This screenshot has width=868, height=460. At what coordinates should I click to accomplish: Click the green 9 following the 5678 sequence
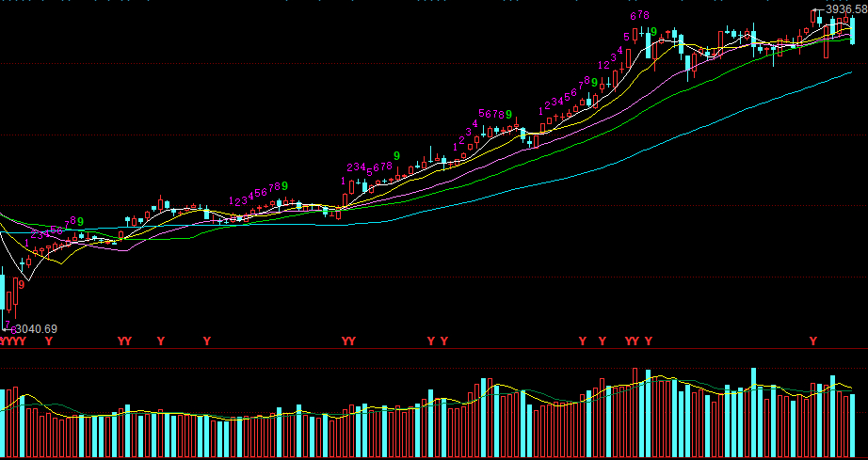(x=508, y=115)
